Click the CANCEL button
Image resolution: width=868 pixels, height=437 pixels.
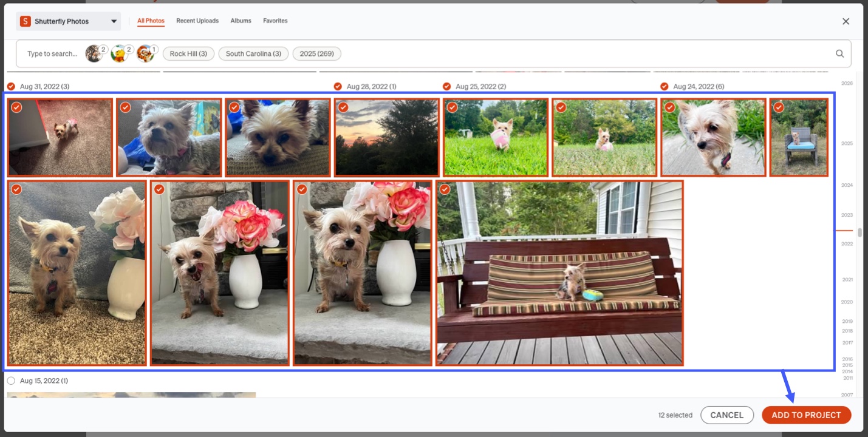pos(727,415)
